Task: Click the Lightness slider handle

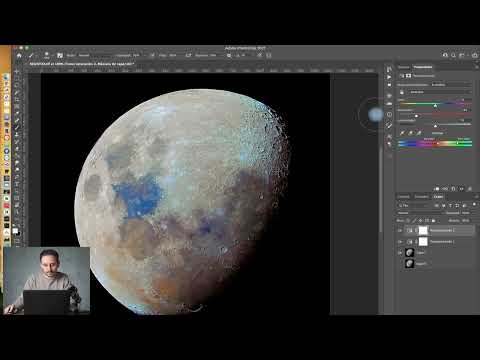Action: coord(435,126)
